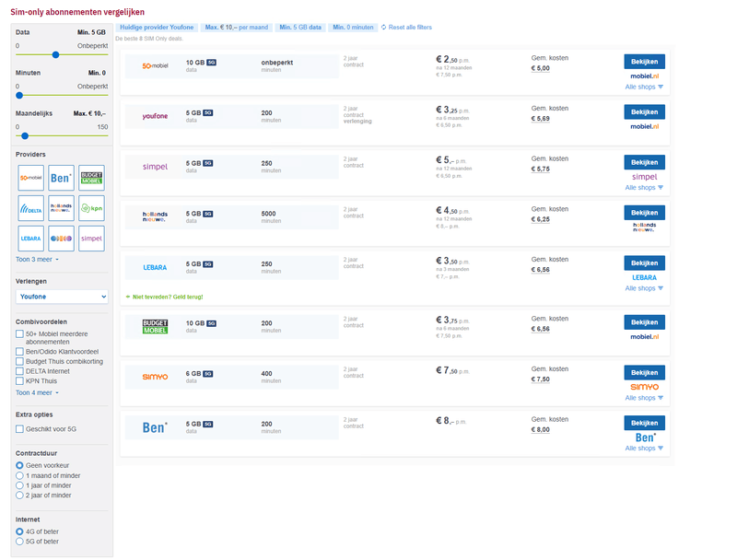Choose 4G of beter internet option
The image size is (737, 560).
tap(19, 531)
